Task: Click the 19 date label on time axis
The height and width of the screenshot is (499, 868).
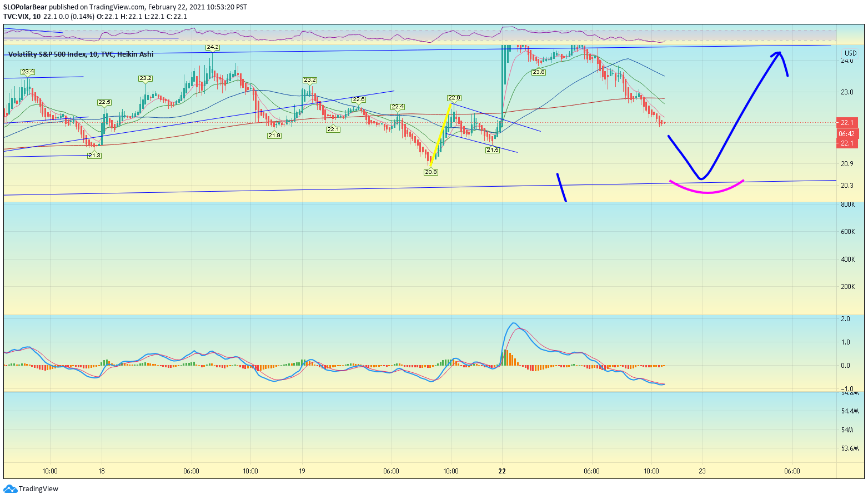Action: coord(302,471)
